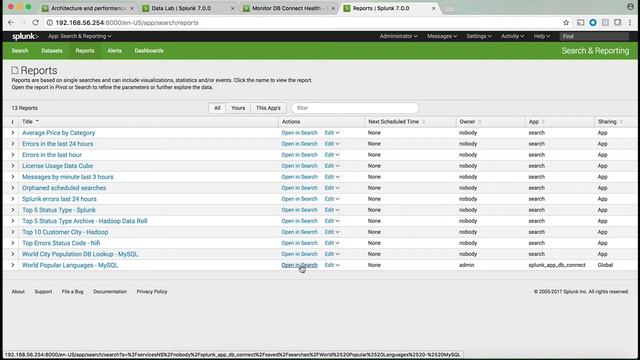Open the Errors in the last hour report

tap(52, 155)
